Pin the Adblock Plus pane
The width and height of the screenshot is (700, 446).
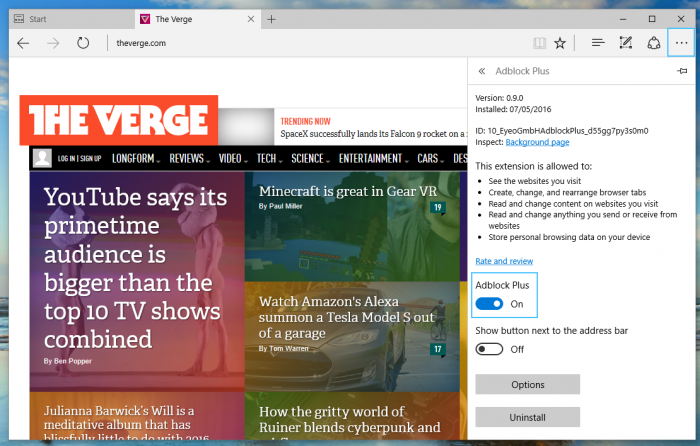tap(682, 72)
